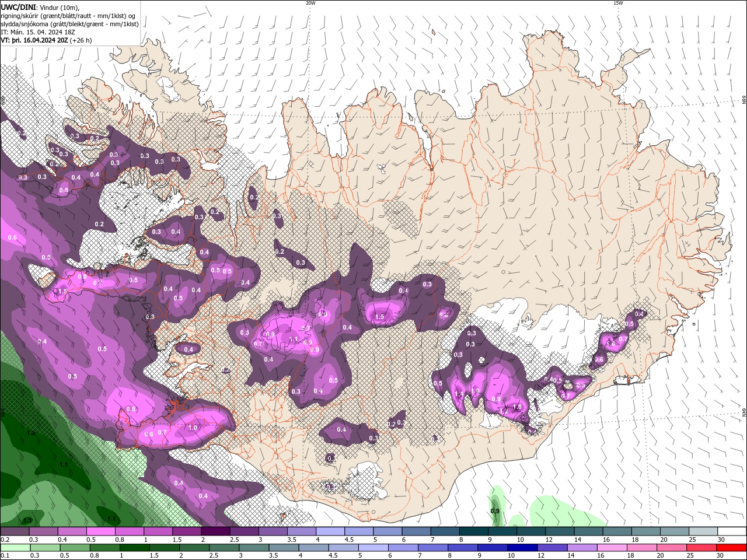Click the UWC/DINI title text
This screenshot has height=560, width=747.
18,6
